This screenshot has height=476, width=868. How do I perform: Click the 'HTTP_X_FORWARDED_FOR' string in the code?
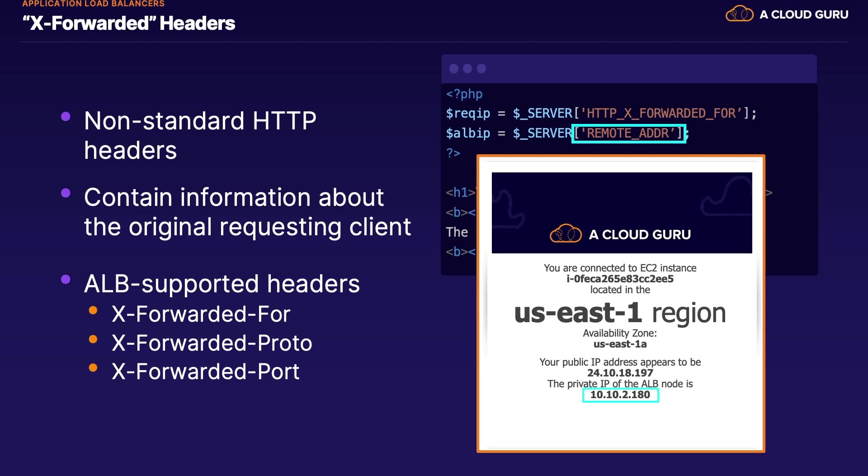coord(661,113)
